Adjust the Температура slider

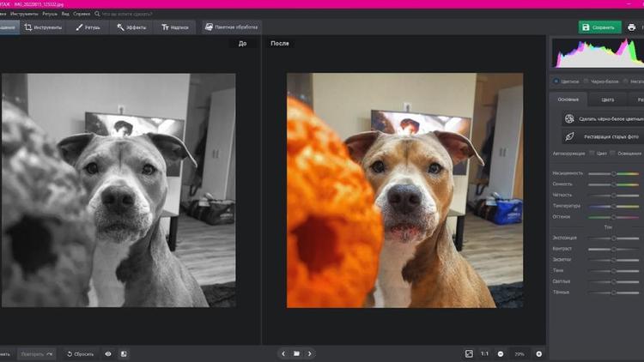(x=614, y=207)
